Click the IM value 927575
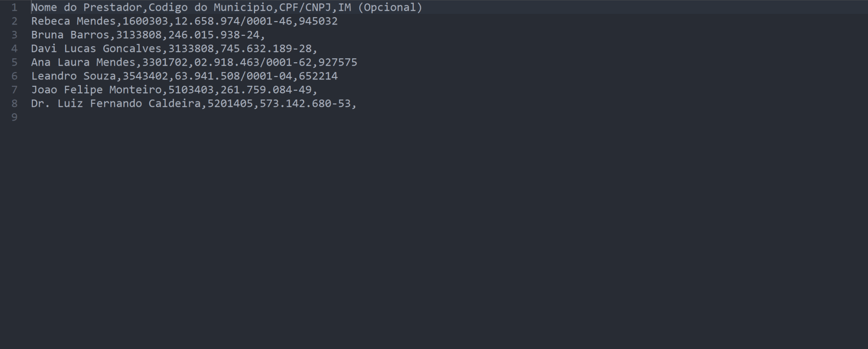The height and width of the screenshot is (349, 868). click(x=338, y=62)
